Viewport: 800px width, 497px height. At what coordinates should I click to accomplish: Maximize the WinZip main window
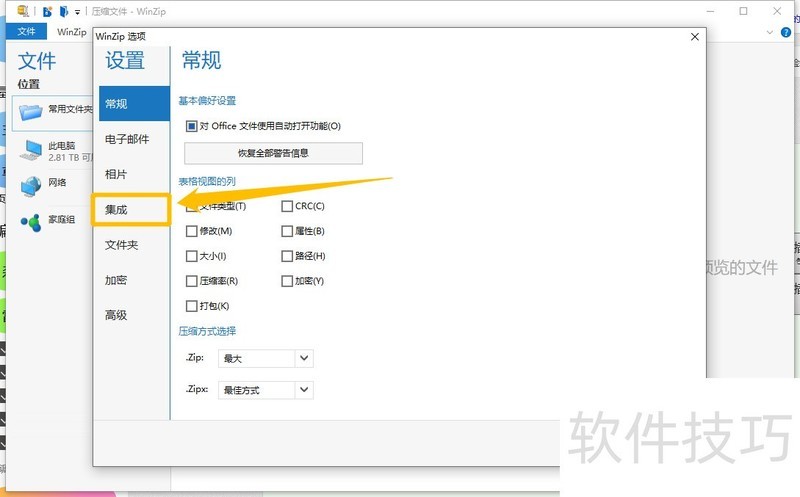(743, 11)
